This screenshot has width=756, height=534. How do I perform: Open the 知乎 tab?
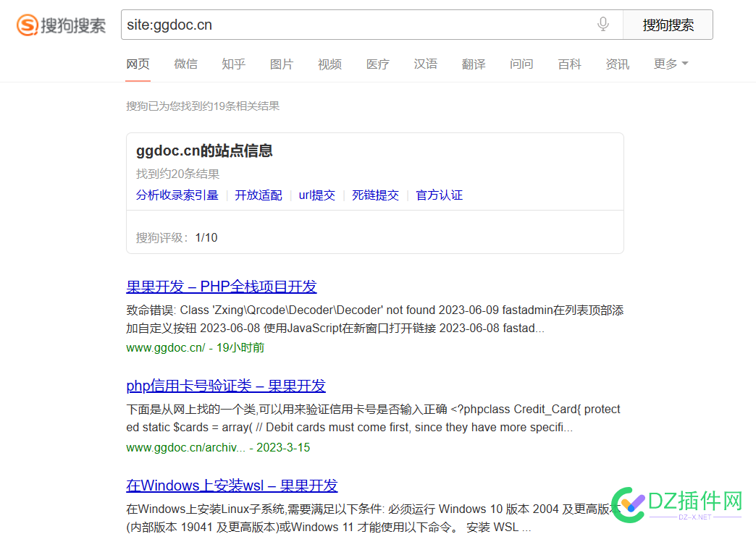234,64
